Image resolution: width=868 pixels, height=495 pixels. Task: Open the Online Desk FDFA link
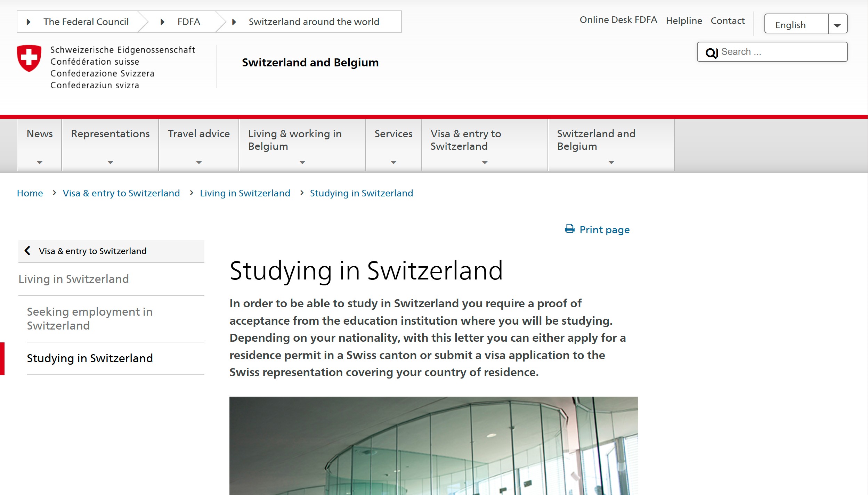click(x=618, y=20)
